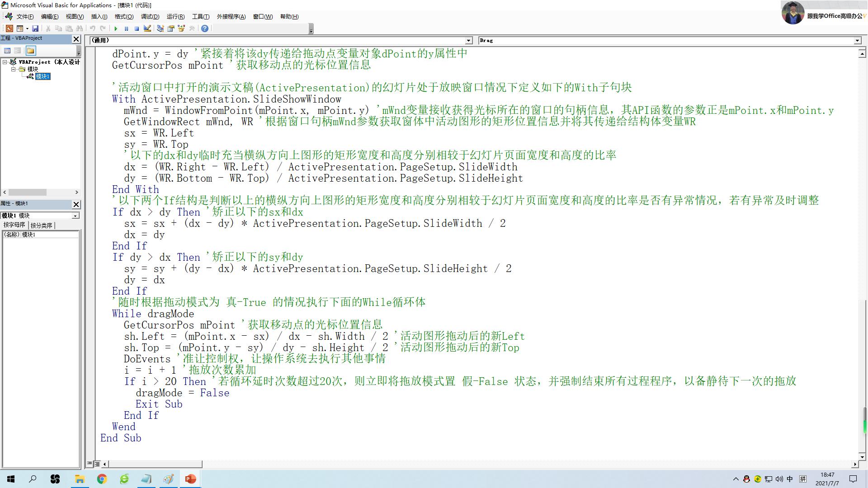This screenshot has width=868, height=488.
Task: Click the Run Sub (play) toolbar icon
Action: point(116,28)
